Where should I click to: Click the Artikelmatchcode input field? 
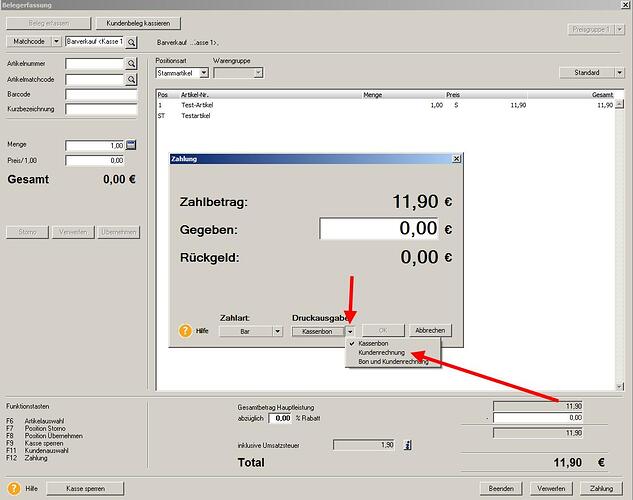point(95,79)
